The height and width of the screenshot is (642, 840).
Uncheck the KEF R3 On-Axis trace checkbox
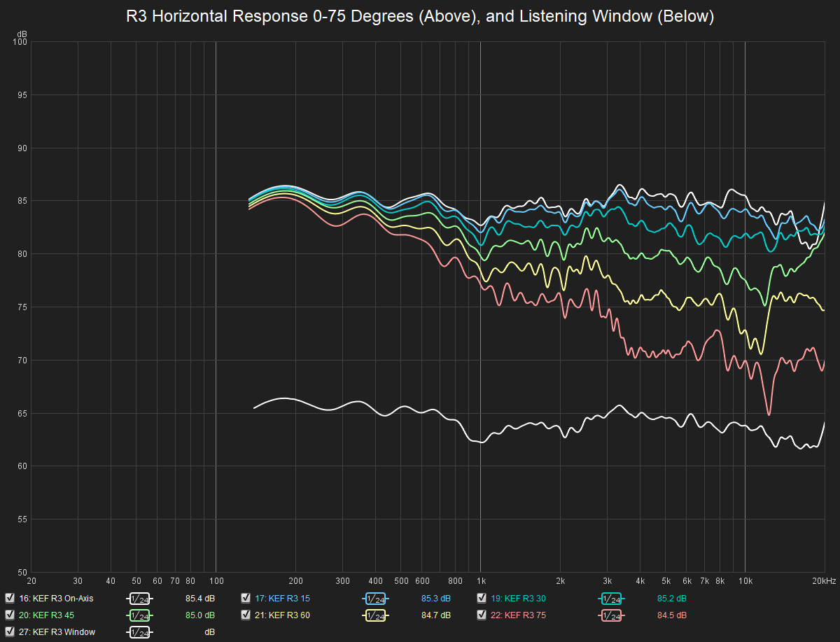point(10,598)
